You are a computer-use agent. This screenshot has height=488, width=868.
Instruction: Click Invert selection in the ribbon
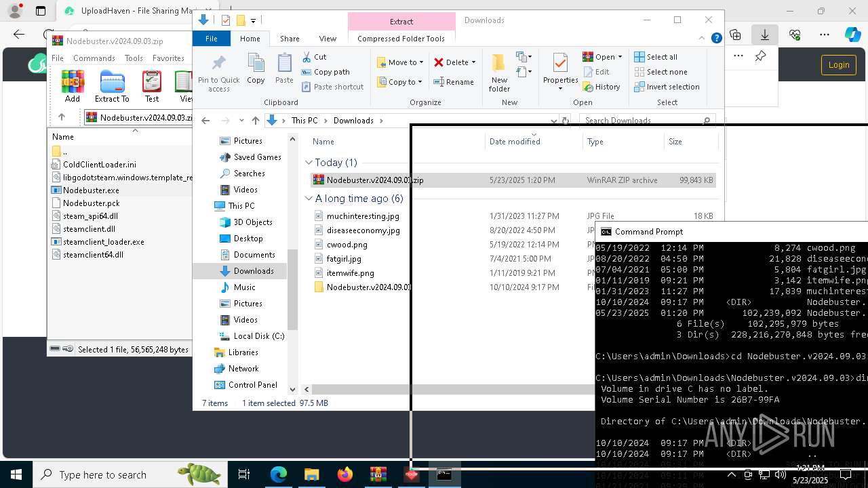tap(667, 87)
